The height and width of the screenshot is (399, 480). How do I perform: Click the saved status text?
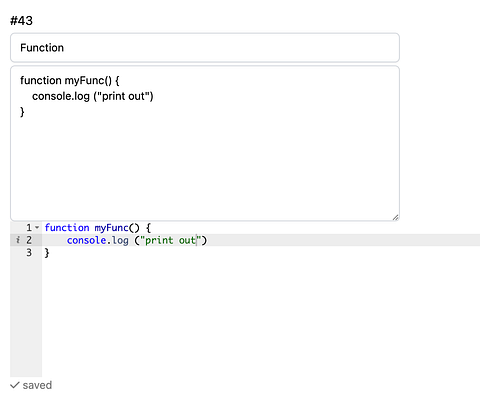pos(37,385)
